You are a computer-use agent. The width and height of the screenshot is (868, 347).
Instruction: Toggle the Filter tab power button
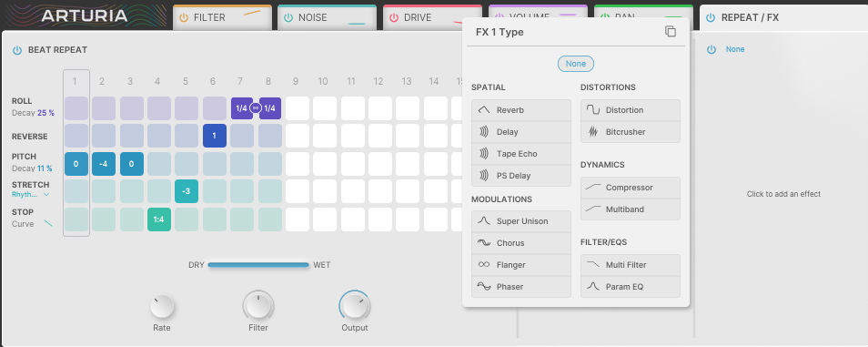point(184,17)
